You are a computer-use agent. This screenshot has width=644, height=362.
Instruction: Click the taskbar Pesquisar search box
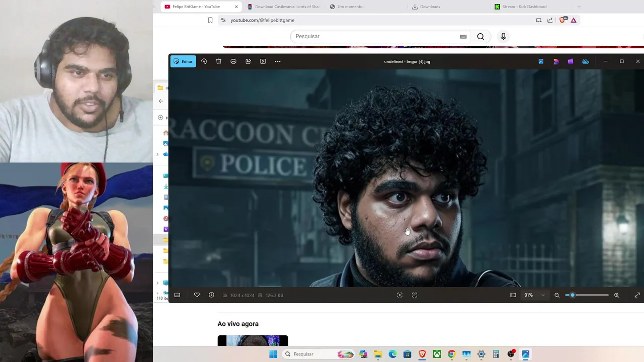[x=318, y=354]
